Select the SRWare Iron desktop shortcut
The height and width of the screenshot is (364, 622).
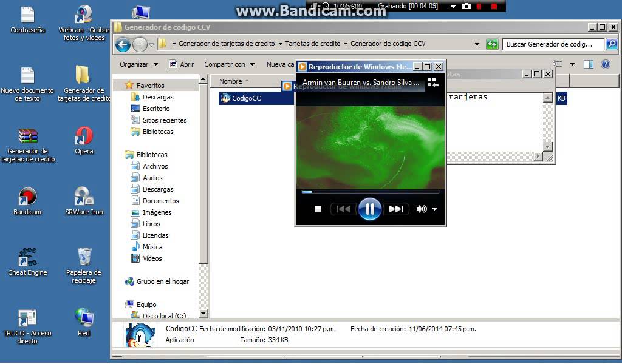(84, 201)
